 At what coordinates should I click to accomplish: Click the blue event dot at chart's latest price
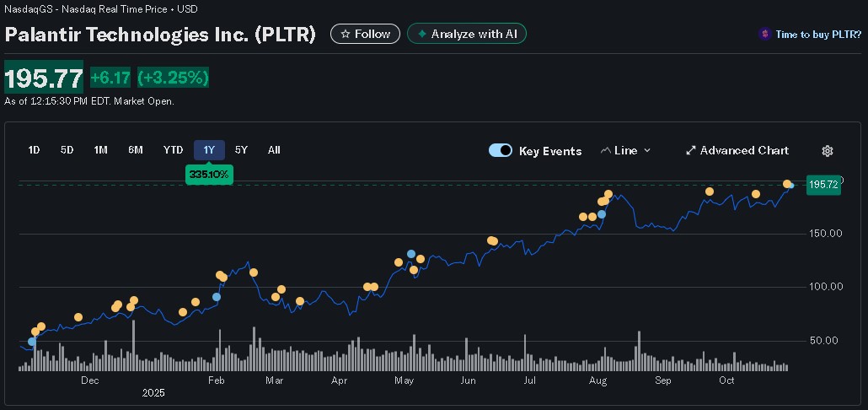click(x=790, y=186)
